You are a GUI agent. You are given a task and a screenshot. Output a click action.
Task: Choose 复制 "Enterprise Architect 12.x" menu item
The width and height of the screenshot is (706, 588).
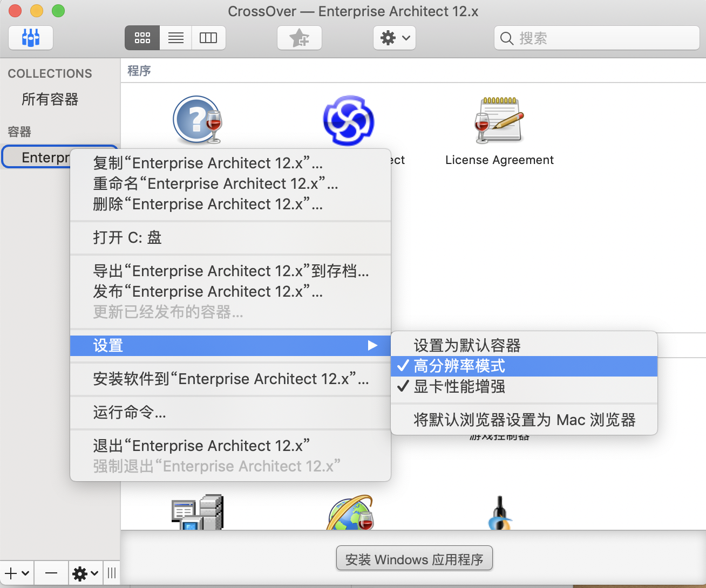click(230, 163)
